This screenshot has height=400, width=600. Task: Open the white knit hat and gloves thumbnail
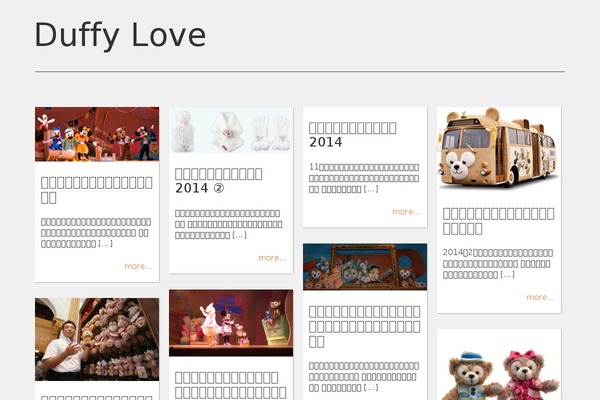[x=231, y=130]
